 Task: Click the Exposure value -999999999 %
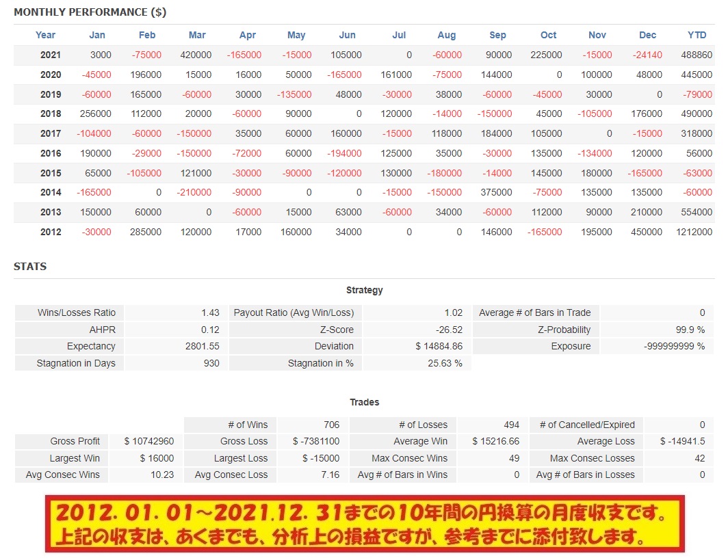click(675, 347)
